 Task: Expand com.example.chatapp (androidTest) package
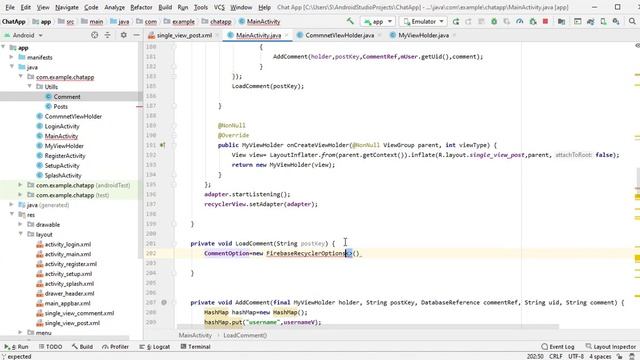tap(20, 185)
